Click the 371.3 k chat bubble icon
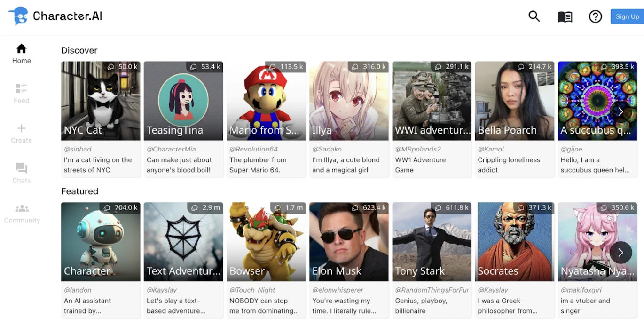Image resolution: width=644 pixels, height=325 pixels. coord(520,207)
